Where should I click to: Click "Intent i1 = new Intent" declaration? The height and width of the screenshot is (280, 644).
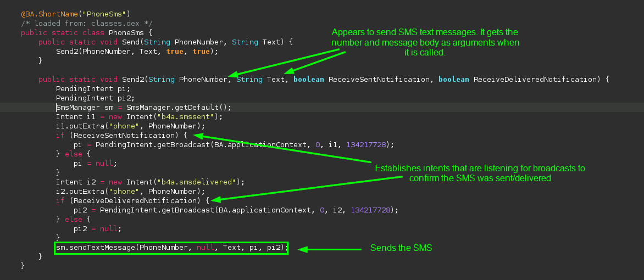(x=139, y=116)
